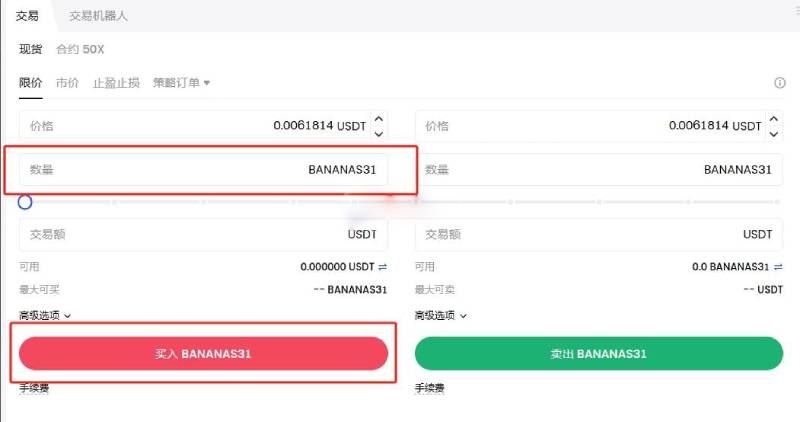The image size is (800, 422).
Task: Click the buy amount slider handle
Action: 25,203
